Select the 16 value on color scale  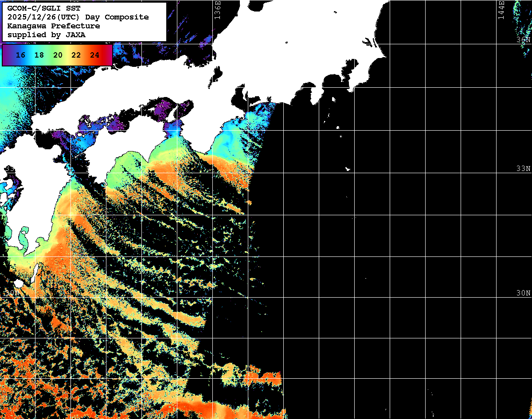(x=20, y=55)
